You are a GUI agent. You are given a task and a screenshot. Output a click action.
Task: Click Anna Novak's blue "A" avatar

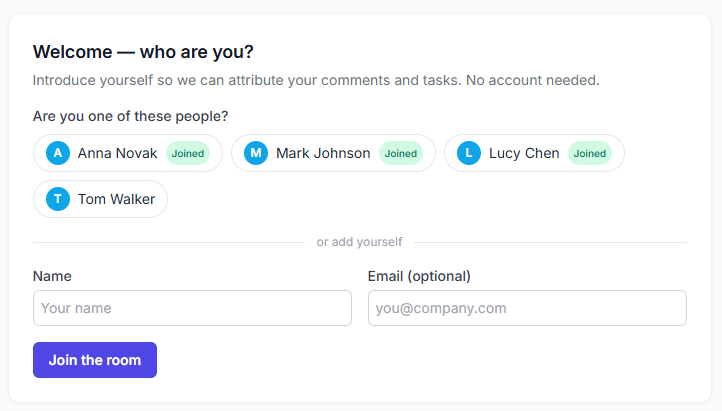coord(58,153)
